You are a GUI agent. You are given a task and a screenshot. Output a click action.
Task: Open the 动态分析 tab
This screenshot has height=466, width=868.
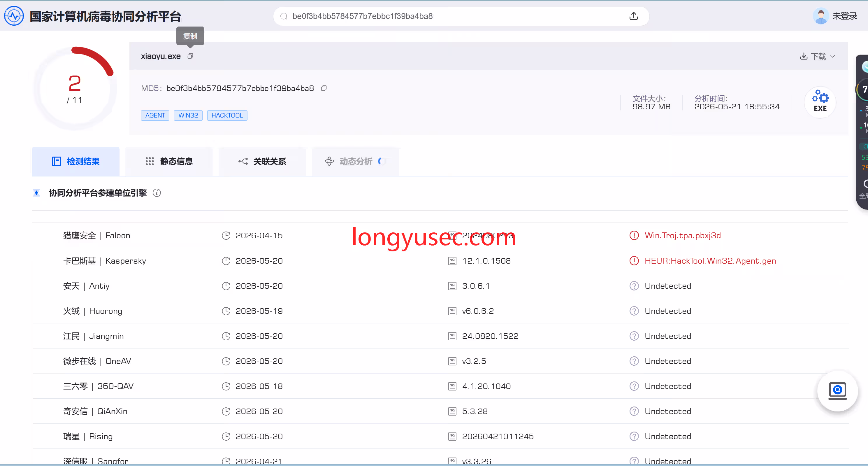(x=356, y=161)
